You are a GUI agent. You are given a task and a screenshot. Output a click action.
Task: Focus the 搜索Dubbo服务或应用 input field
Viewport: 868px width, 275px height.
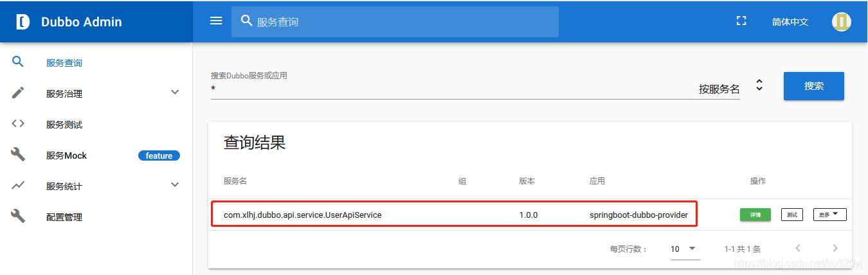click(x=450, y=89)
